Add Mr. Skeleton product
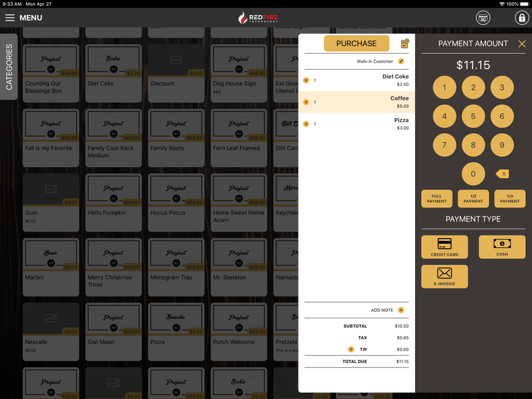The height and width of the screenshot is (399, 532). click(x=239, y=267)
